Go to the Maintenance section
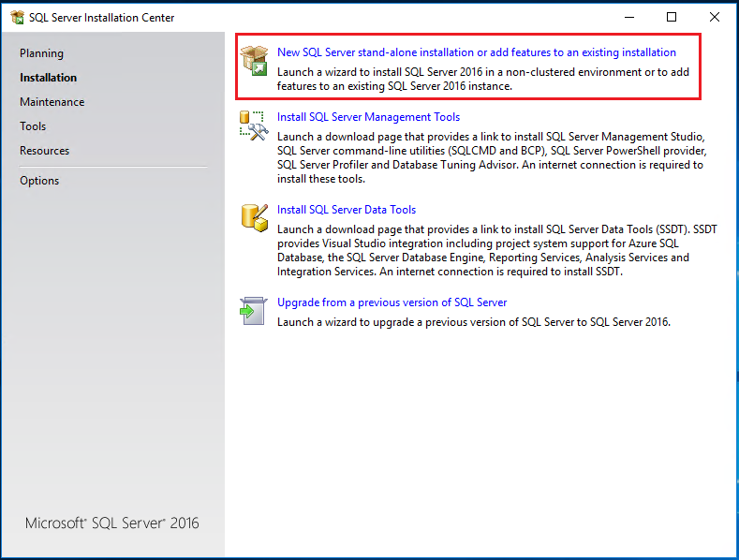 click(x=52, y=102)
